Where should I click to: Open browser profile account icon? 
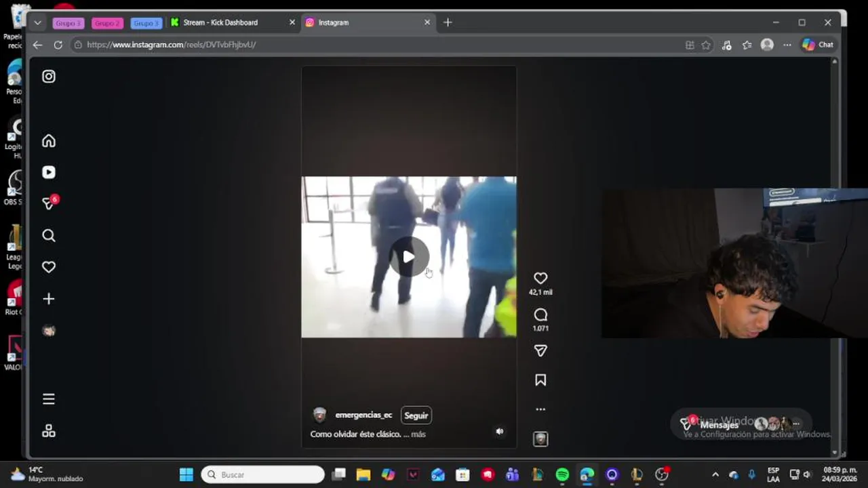[x=767, y=45]
